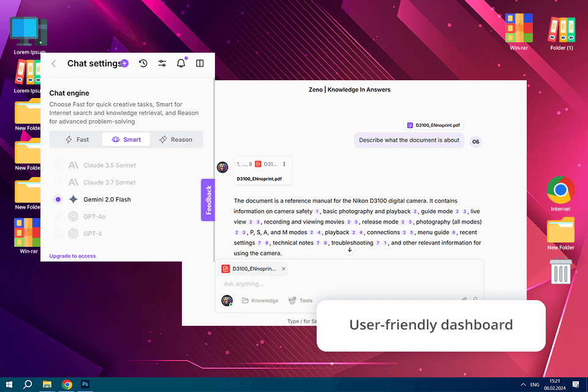Open the notifications bell
The image size is (588, 392).
pyautogui.click(x=181, y=63)
